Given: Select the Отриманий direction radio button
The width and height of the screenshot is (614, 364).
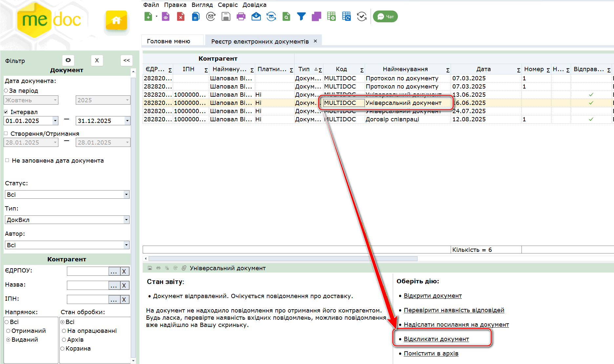Looking at the screenshot, I should (8, 331).
